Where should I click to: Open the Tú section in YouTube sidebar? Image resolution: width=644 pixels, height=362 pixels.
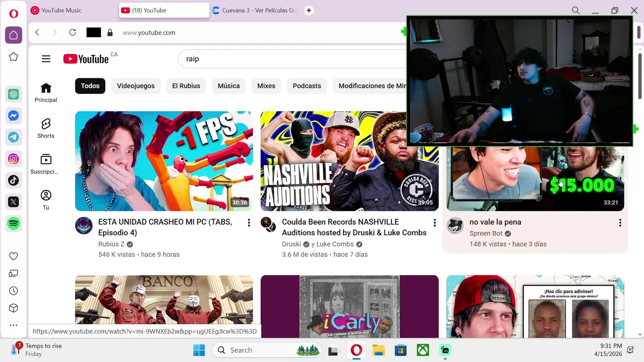pos(46,200)
